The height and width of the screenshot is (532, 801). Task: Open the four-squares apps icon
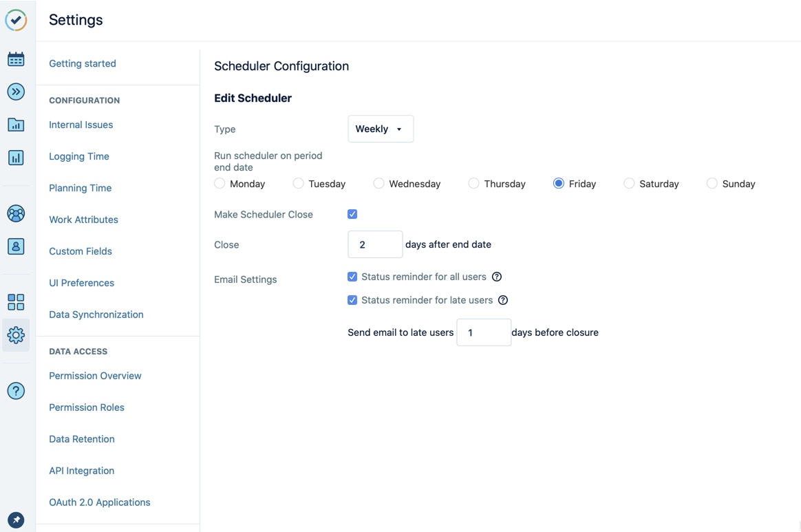[x=16, y=302]
